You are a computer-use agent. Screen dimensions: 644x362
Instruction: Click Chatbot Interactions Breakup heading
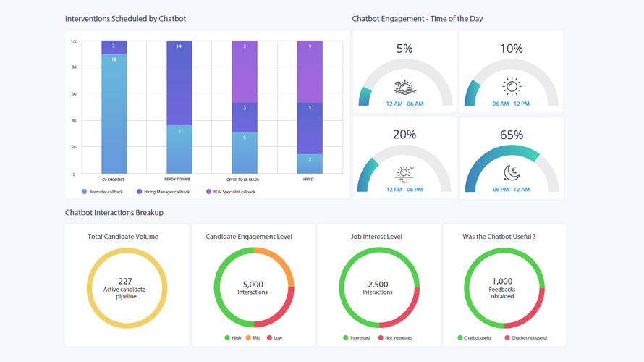click(114, 212)
